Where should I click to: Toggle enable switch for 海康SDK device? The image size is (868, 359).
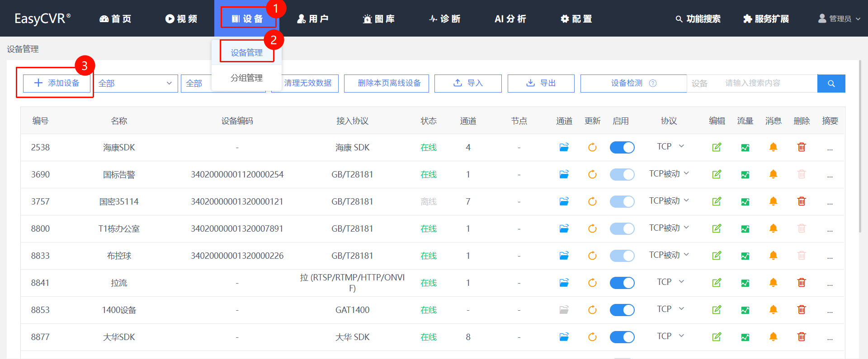[x=622, y=148]
